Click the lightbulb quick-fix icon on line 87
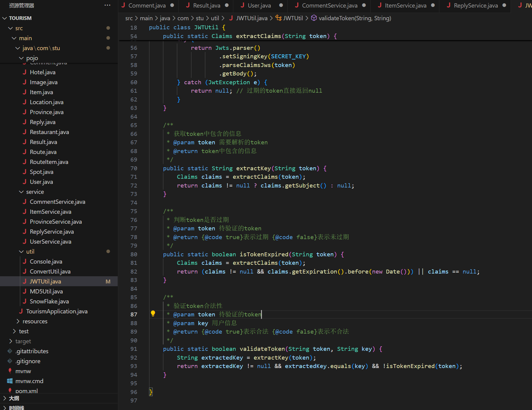Image resolution: width=532 pixels, height=410 pixels. click(x=153, y=314)
